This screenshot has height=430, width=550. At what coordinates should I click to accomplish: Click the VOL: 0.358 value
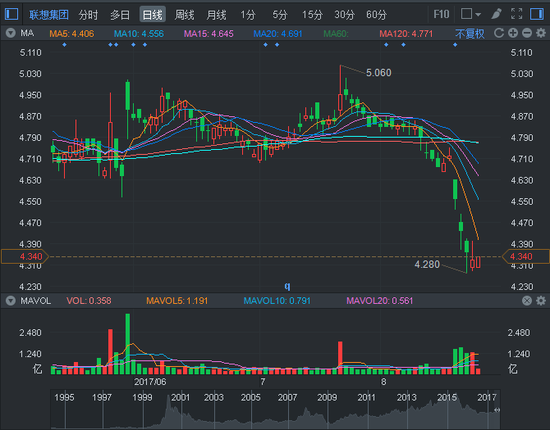(89, 301)
